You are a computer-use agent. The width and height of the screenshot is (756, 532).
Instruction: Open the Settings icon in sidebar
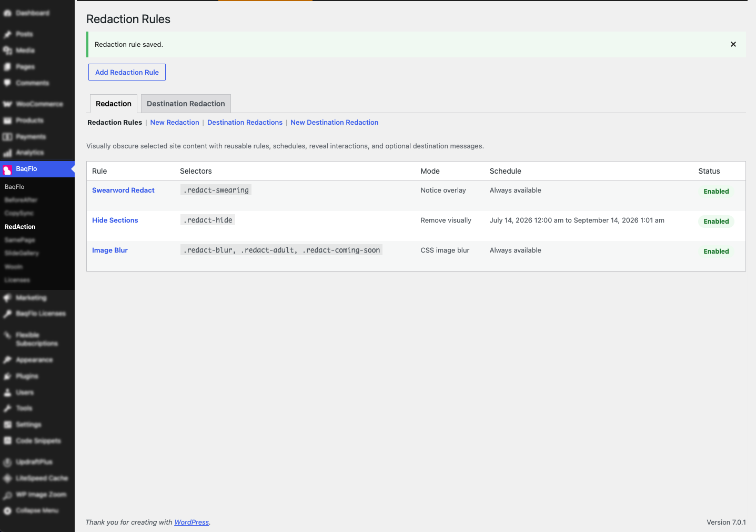[x=7, y=425]
